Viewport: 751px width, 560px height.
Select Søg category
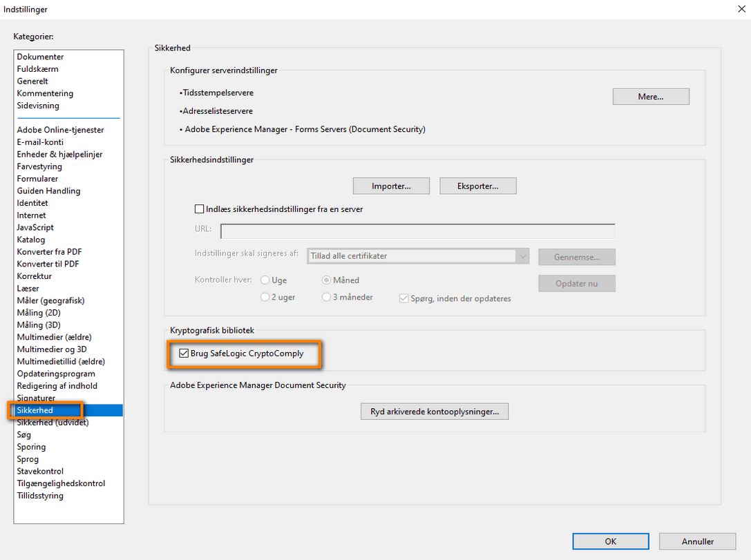point(24,434)
